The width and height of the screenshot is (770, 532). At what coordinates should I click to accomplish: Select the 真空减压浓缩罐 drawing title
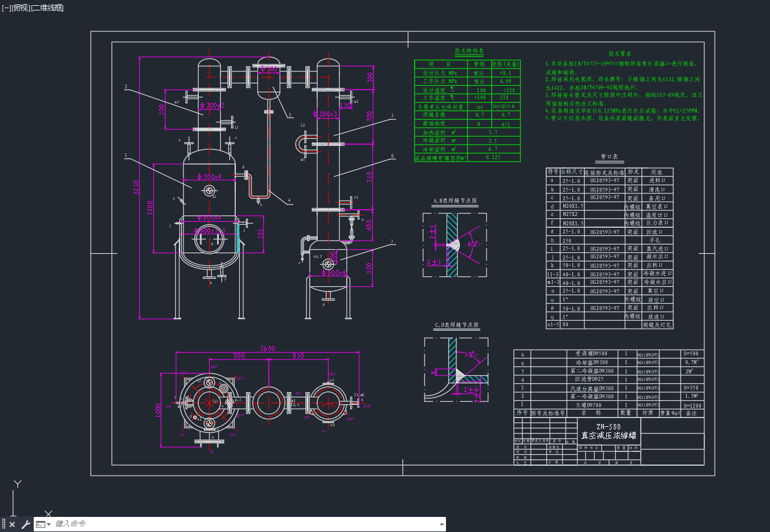[x=609, y=436]
